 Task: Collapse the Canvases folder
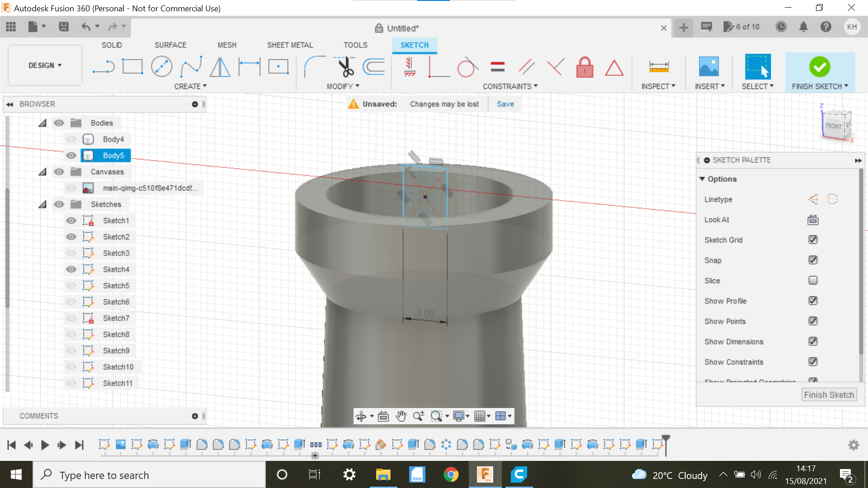pos(42,172)
